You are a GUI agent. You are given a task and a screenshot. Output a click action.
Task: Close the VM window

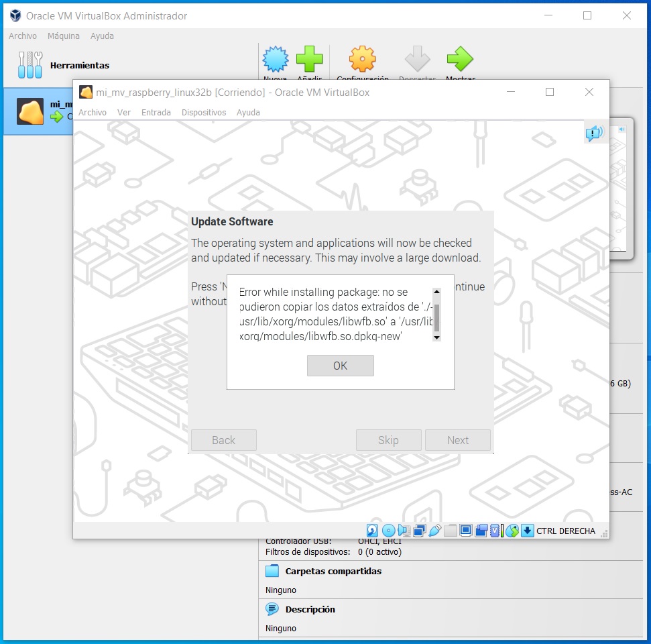(589, 92)
